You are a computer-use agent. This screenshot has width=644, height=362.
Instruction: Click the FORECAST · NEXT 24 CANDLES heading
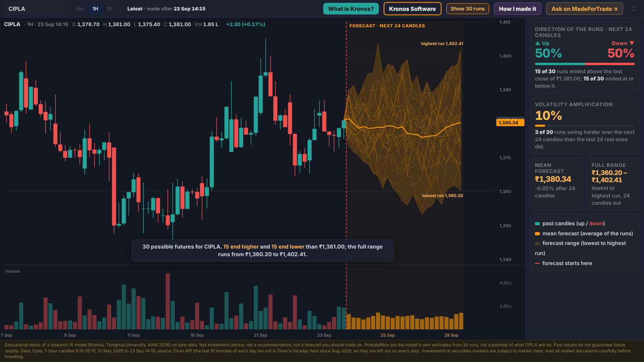[x=387, y=26]
